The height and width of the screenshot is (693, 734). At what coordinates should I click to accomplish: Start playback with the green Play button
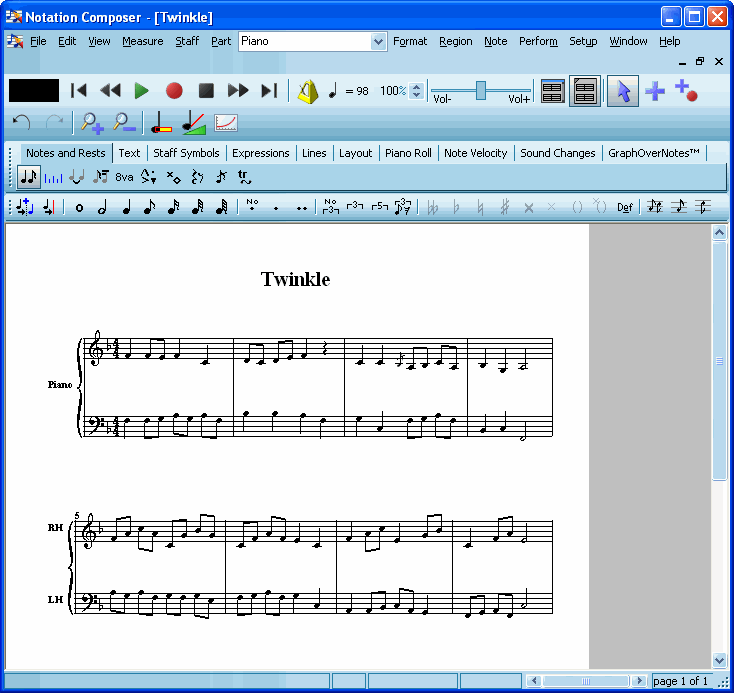tap(142, 91)
